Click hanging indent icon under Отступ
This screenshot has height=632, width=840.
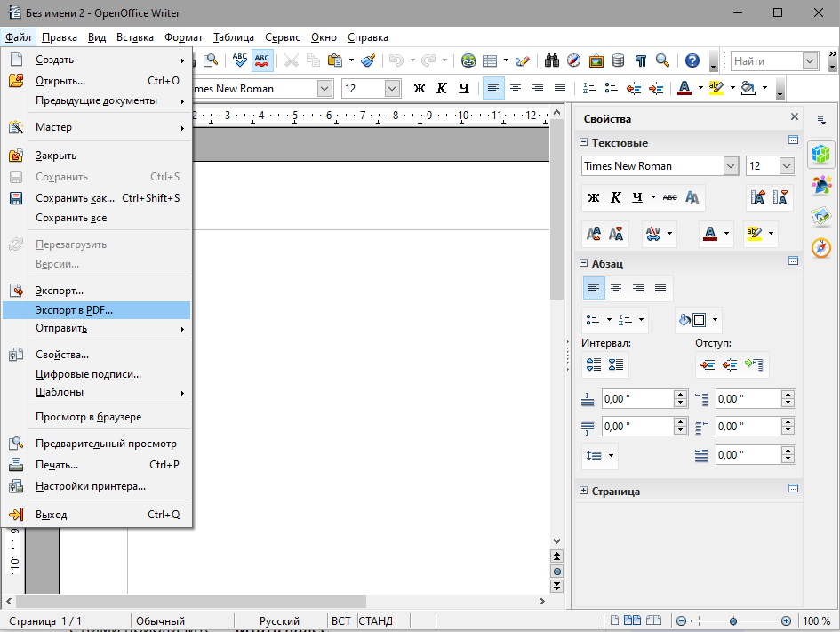(x=753, y=364)
